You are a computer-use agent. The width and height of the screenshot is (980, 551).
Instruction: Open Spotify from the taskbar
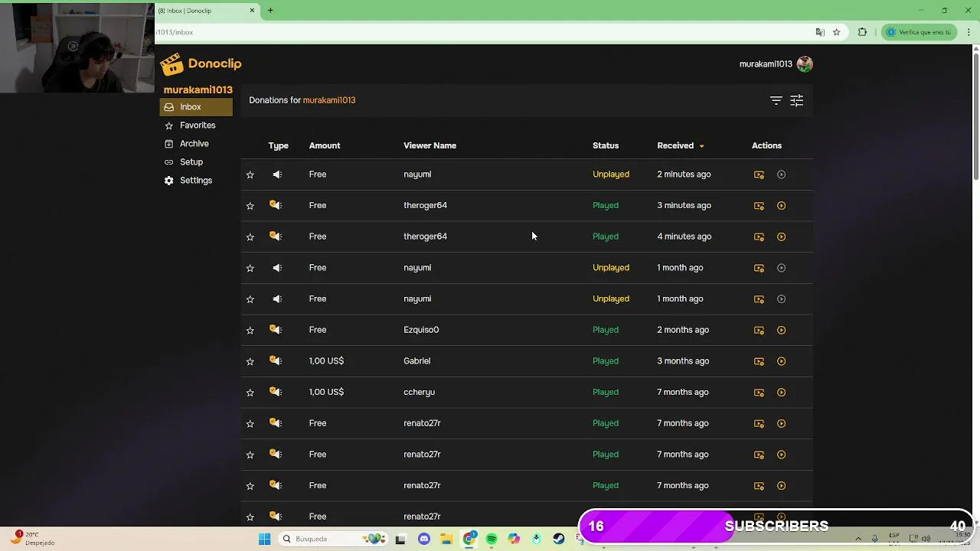(492, 539)
